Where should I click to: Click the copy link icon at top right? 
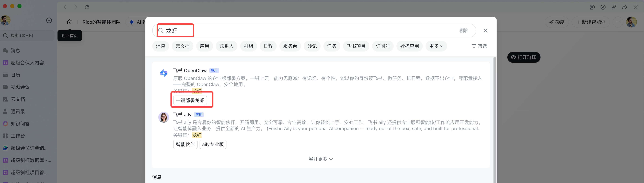[614, 7]
